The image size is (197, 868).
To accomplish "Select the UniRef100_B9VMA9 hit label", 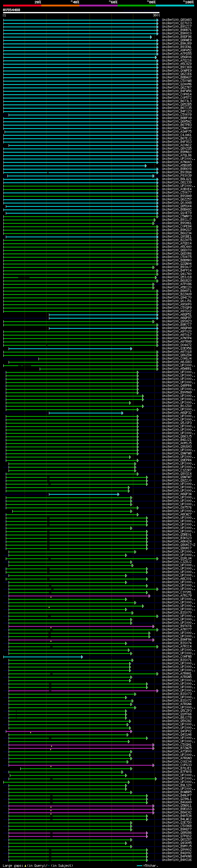I will click(177, 393).
